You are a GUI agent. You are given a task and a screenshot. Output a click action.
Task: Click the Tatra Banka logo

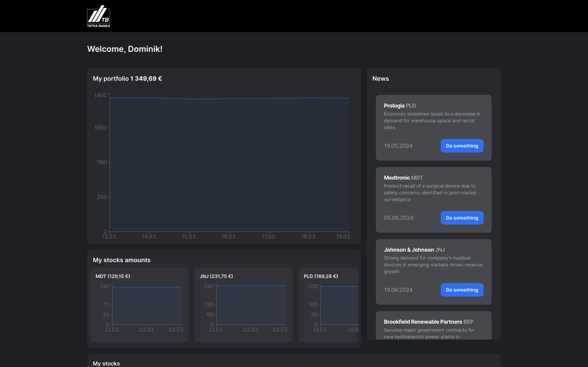(98, 16)
